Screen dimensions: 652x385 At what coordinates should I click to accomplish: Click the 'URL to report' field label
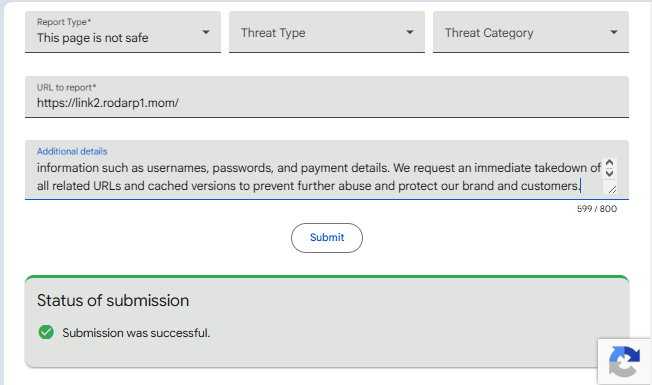(x=67, y=87)
